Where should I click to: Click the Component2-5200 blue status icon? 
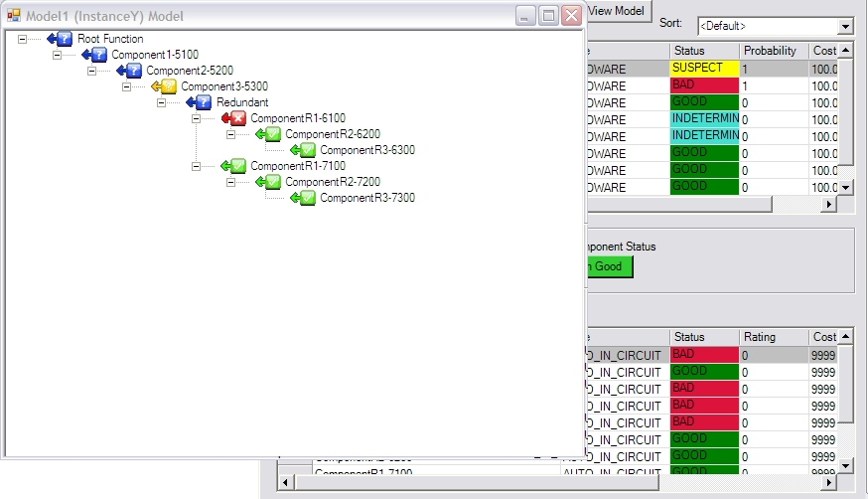129,71
